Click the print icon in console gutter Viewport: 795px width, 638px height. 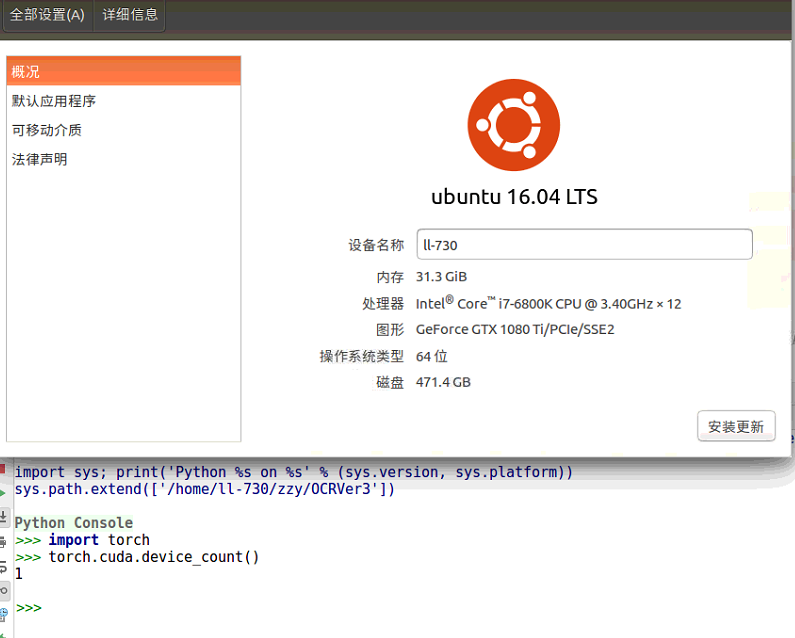(3, 542)
